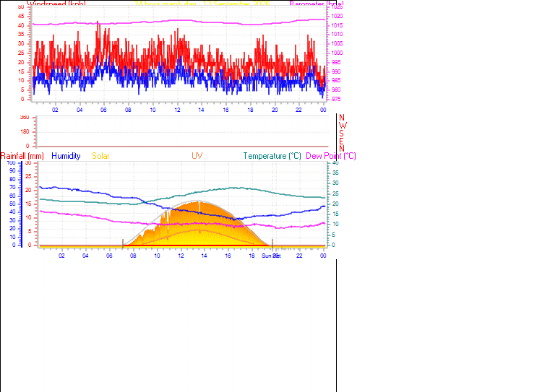This screenshot has width=550, height=392.
Task: Click 1015 on the barometer axis
Action: [x=337, y=25]
